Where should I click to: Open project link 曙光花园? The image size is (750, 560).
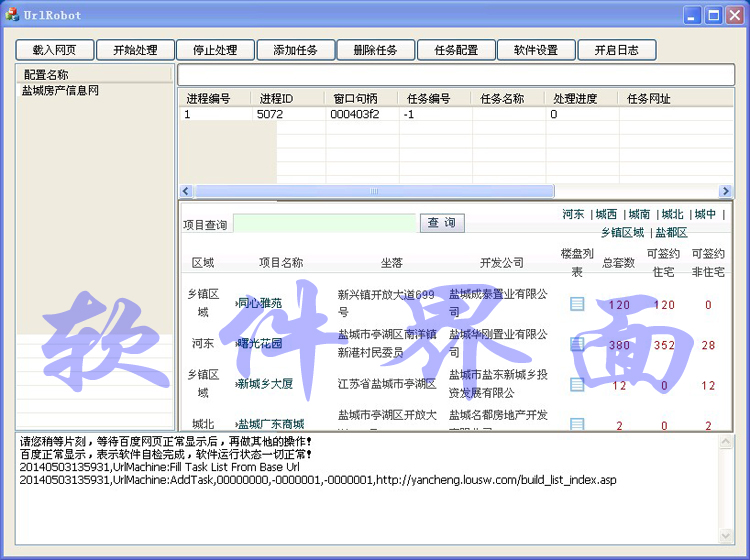(x=260, y=343)
